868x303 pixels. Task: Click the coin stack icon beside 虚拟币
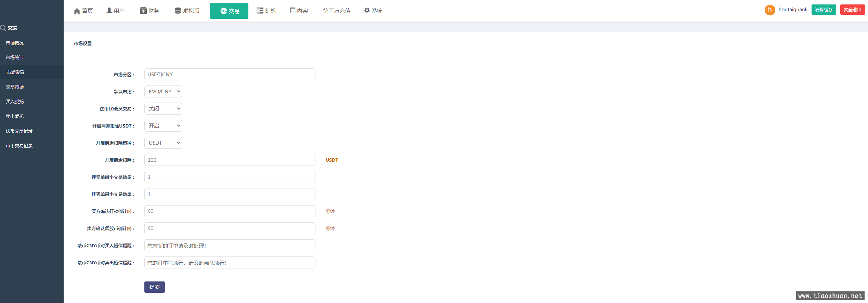178,11
